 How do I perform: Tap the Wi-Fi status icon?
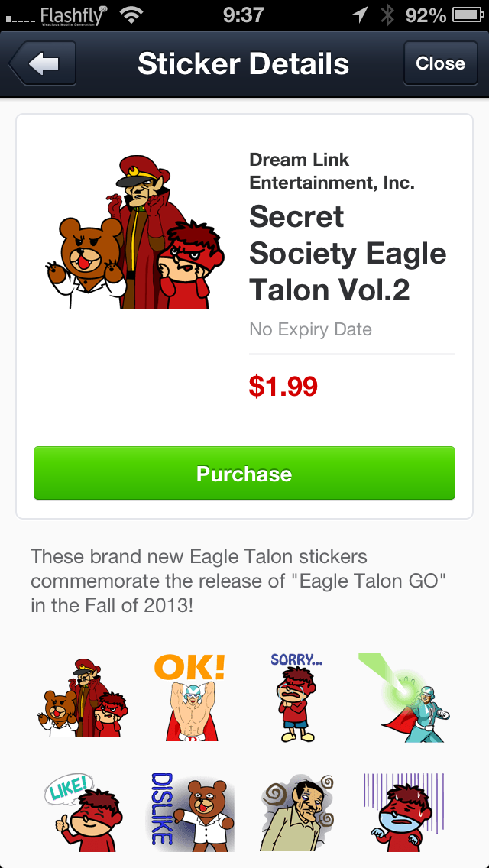click(x=131, y=15)
